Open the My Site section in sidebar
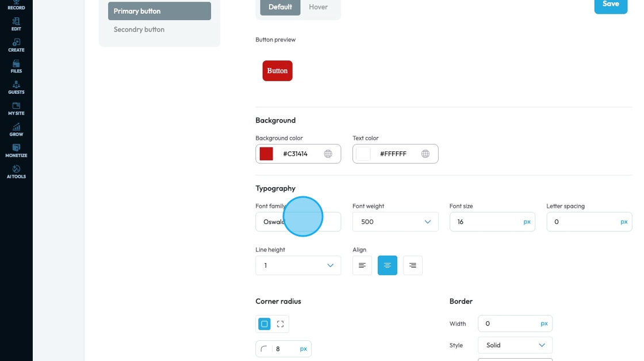This screenshot has height=361, width=644. [16, 109]
